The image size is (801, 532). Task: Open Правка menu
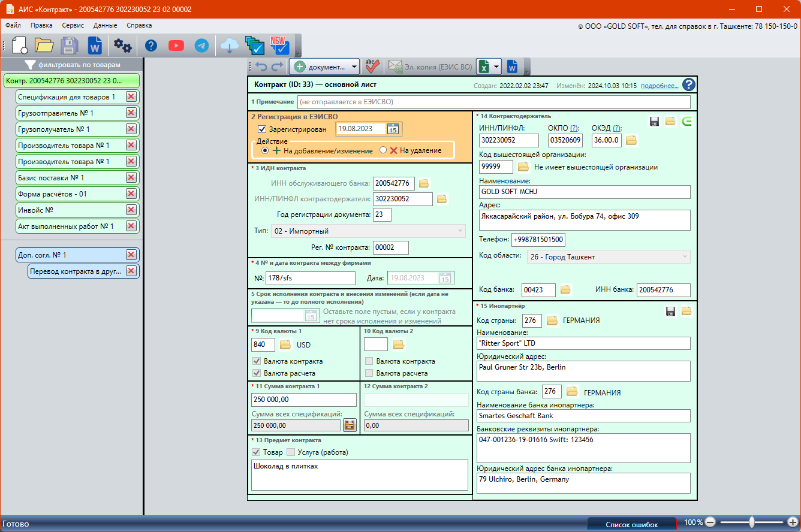tap(41, 25)
